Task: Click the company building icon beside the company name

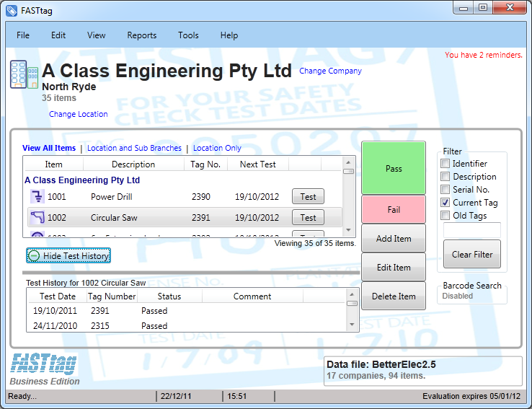Action: [19, 75]
